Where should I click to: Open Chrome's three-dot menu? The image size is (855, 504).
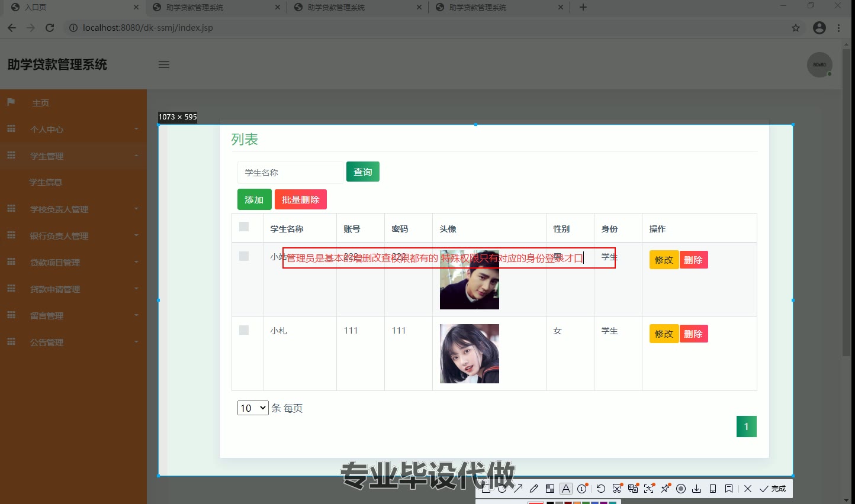pos(838,28)
